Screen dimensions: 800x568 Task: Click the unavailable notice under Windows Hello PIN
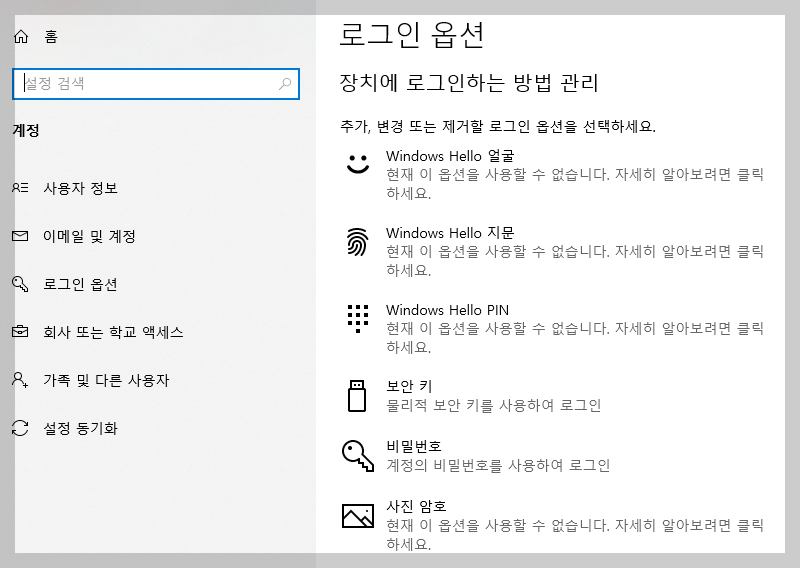point(575,338)
